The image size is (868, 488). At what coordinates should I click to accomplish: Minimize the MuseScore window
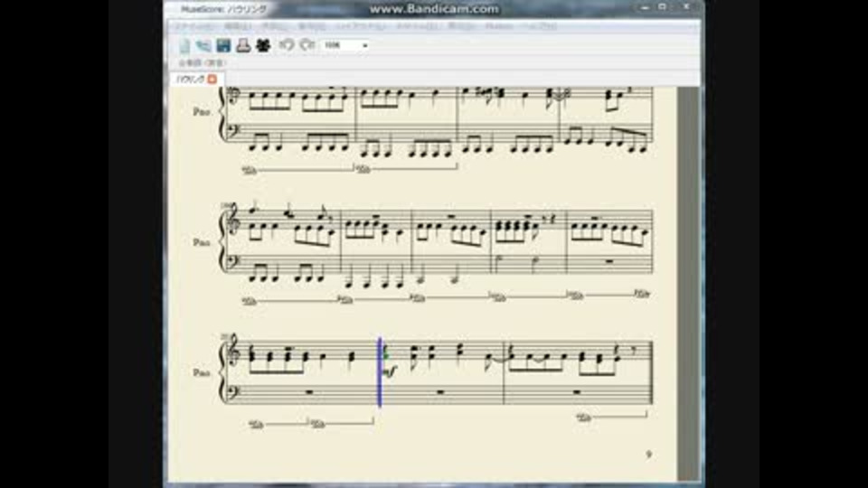[645, 8]
